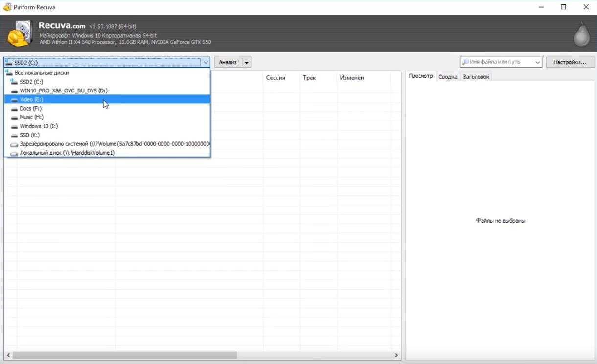The height and width of the screenshot is (364, 597).
Task: Switch to the Просмотр tab
Action: (x=421, y=76)
